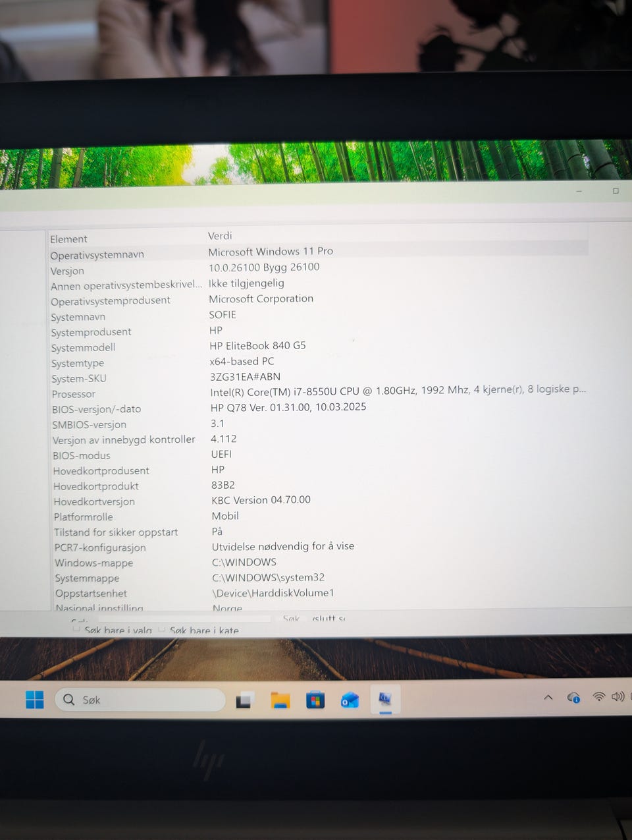The width and height of the screenshot is (632, 840).
Task: Select the Systemmodell row
Action: click(x=319, y=347)
